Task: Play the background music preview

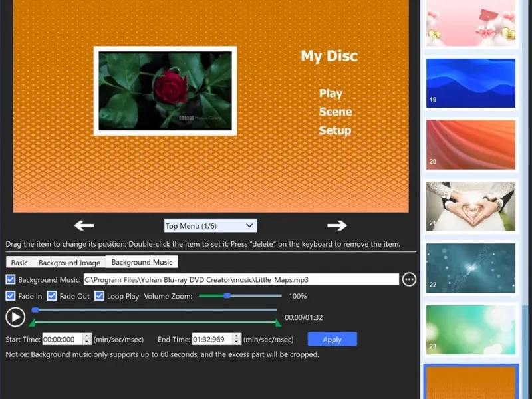Action: click(15, 317)
